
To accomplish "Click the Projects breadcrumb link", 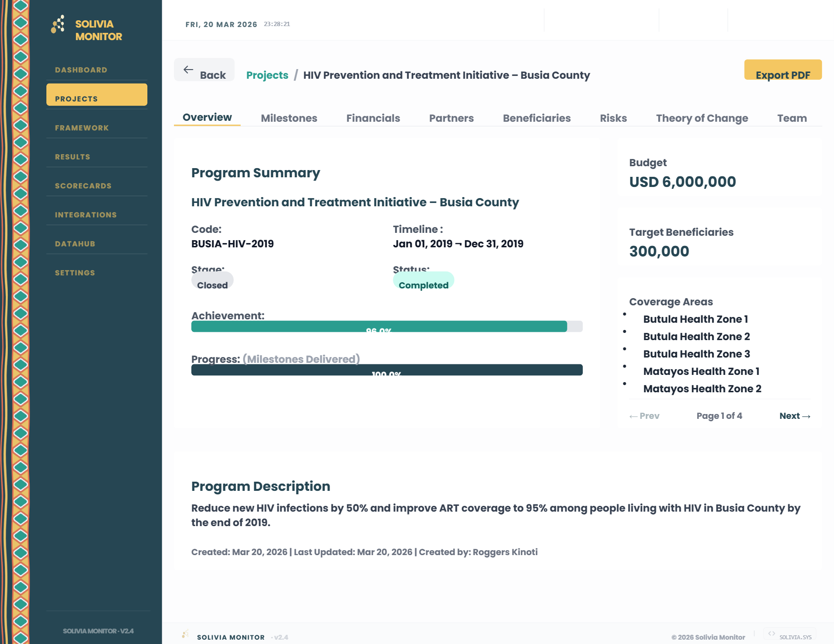I will [x=267, y=75].
